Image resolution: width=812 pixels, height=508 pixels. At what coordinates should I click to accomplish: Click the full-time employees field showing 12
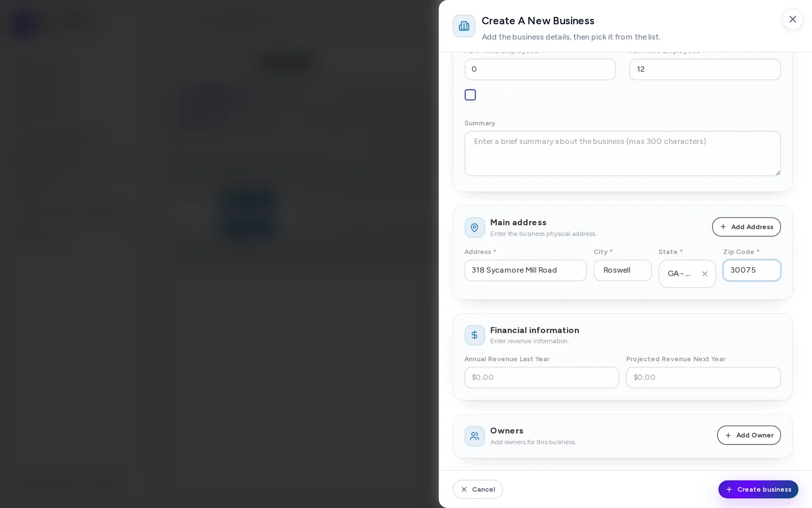(705, 69)
